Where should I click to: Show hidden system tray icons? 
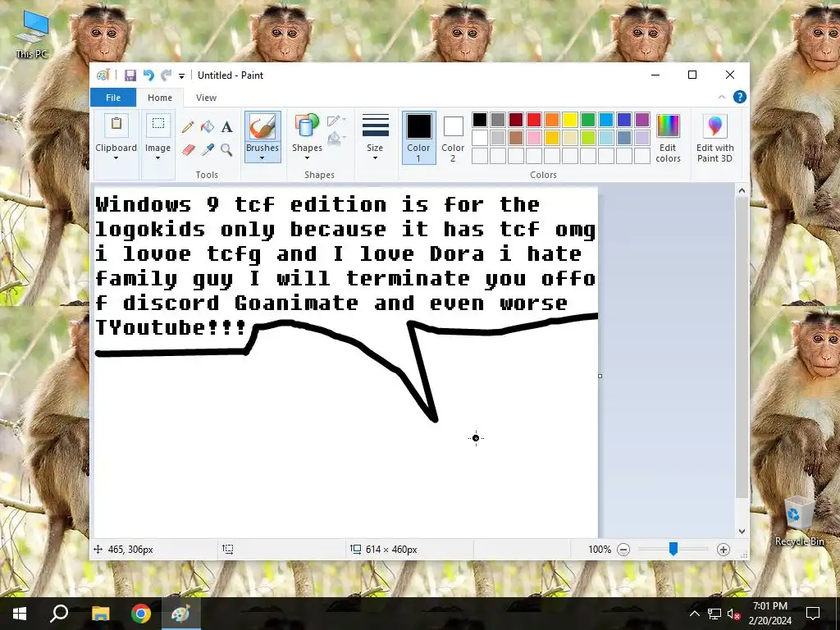pos(694,614)
